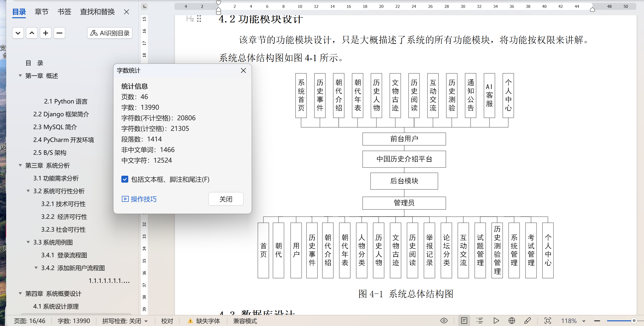The height and width of the screenshot is (326, 644).
Task: Click the 关闭 button in word count dialog
Action: pyautogui.click(x=225, y=199)
